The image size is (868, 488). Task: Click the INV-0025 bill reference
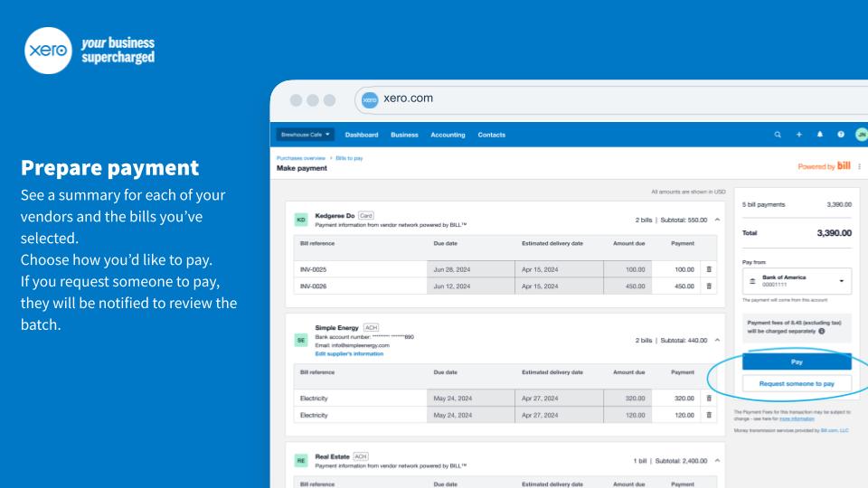pos(314,269)
